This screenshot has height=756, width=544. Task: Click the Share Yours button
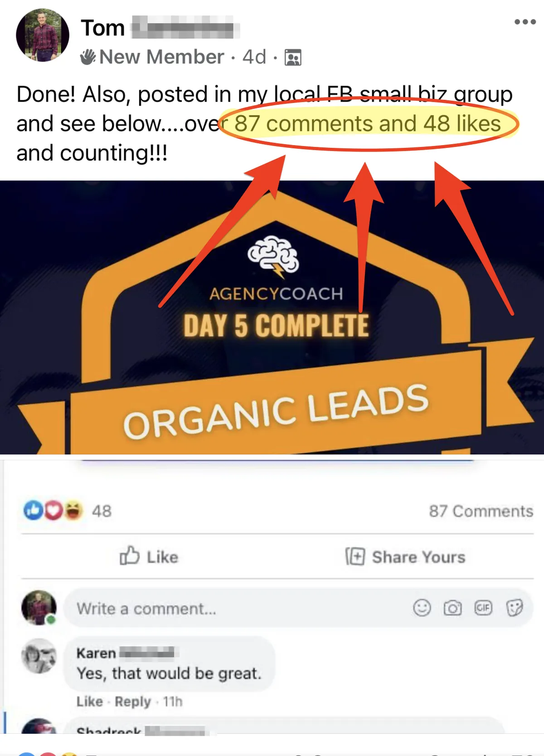click(x=405, y=556)
